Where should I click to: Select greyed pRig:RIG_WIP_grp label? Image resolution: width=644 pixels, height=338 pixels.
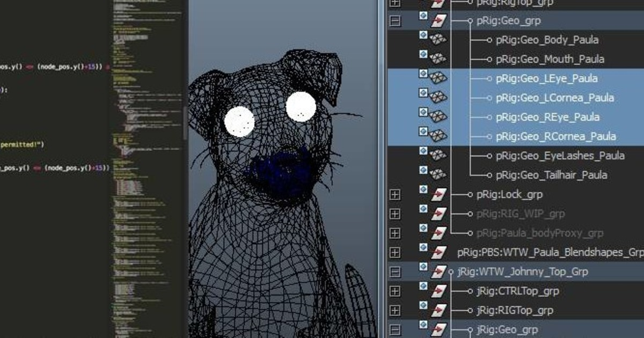point(520,214)
